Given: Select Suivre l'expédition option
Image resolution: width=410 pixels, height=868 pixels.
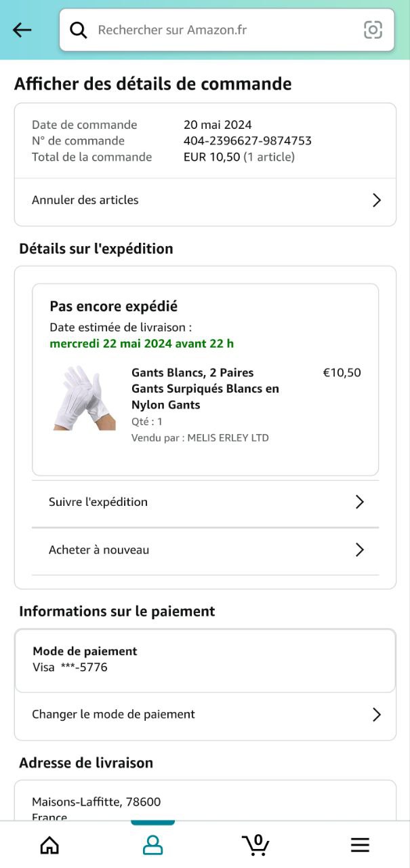Looking at the screenshot, I should [x=98, y=502].
